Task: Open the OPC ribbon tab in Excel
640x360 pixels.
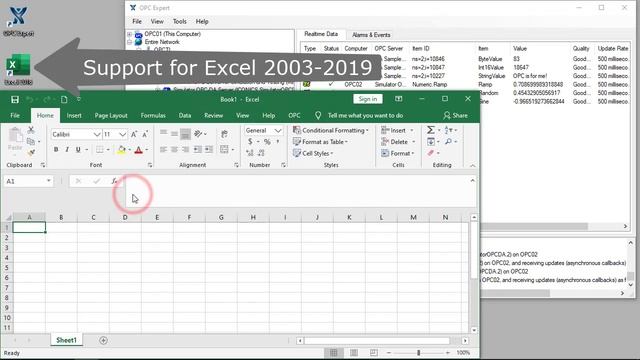Action: (x=294, y=116)
